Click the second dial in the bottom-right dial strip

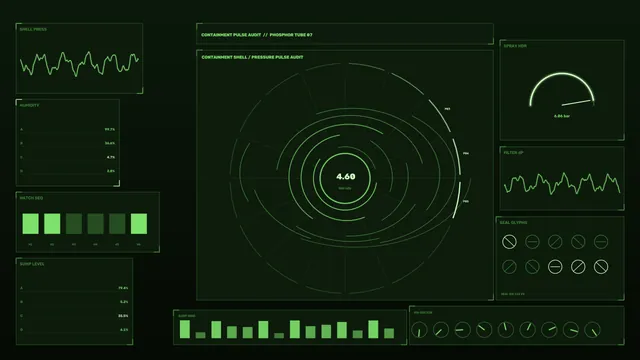[441, 330]
